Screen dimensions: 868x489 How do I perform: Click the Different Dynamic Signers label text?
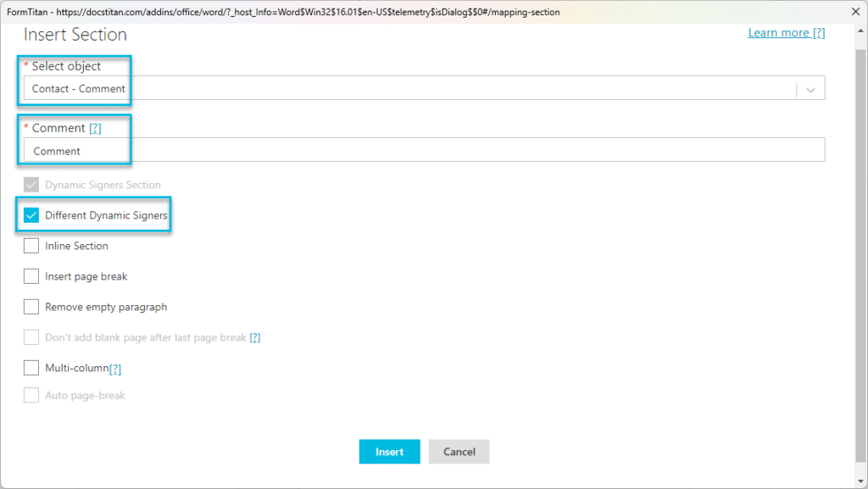tap(106, 215)
